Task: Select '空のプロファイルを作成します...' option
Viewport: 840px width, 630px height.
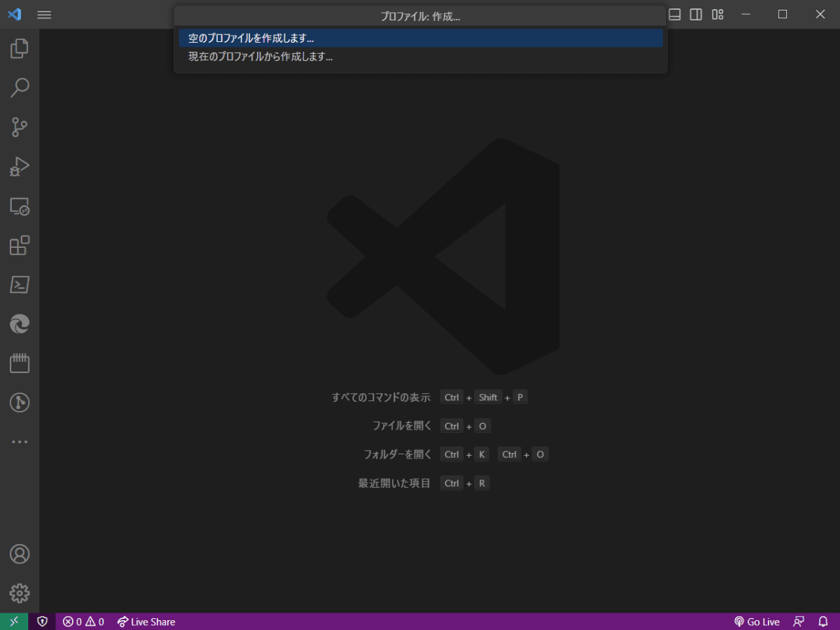Action: (x=421, y=38)
